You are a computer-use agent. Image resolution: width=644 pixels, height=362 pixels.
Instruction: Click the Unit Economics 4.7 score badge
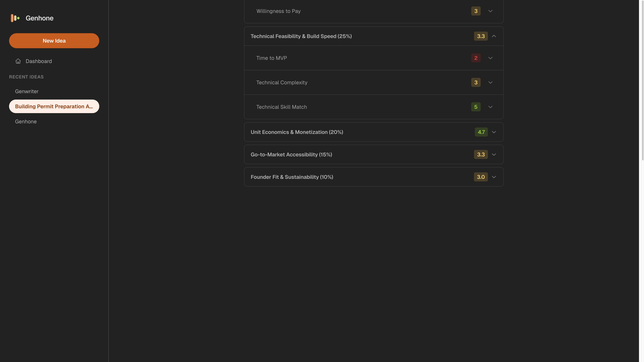(481, 132)
